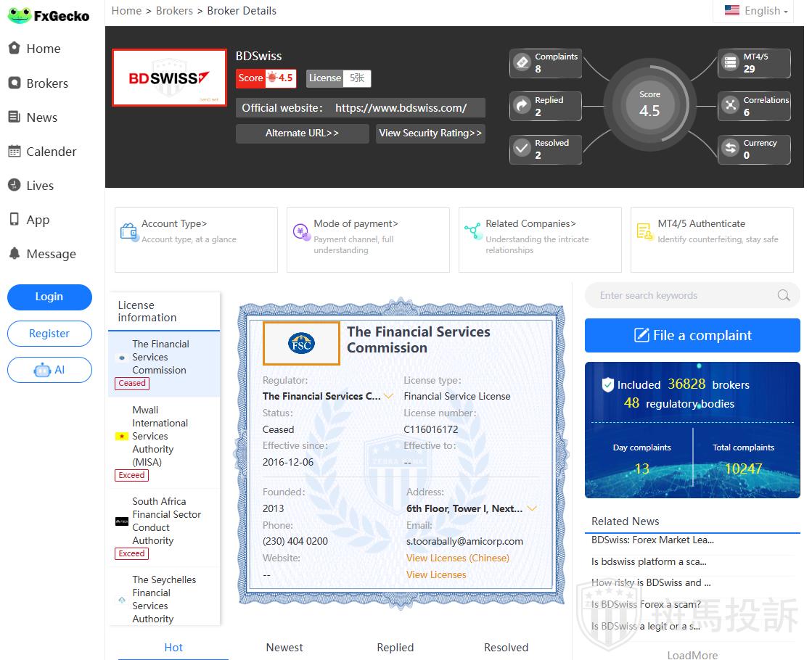Expand the full address chevron
812x660 pixels.
pos(532,508)
